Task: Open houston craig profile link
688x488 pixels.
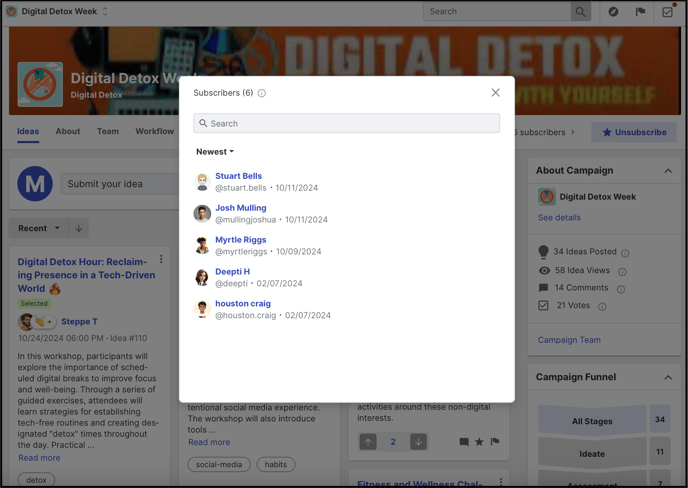Action: (x=243, y=304)
